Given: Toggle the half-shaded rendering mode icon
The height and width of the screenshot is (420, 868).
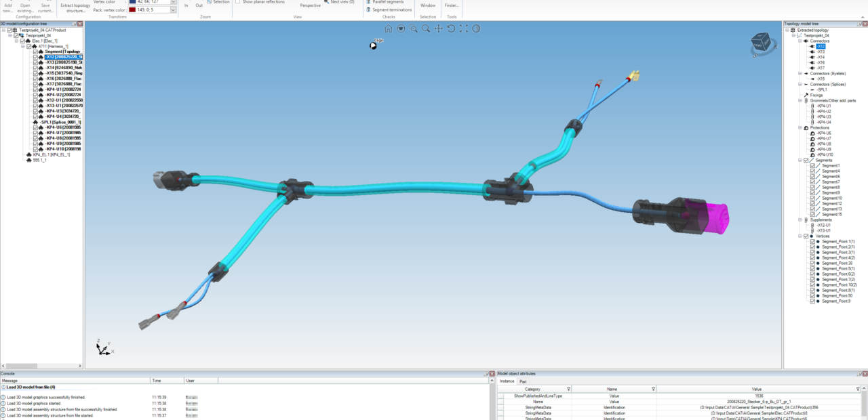Looking at the screenshot, I should pyautogui.click(x=476, y=28).
